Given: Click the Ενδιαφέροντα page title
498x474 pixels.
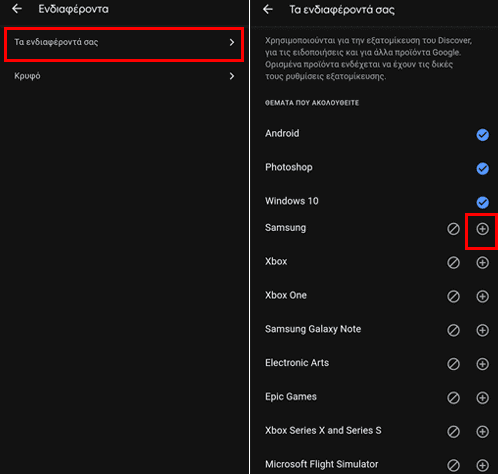Looking at the screenshot, I should (73, 9).
